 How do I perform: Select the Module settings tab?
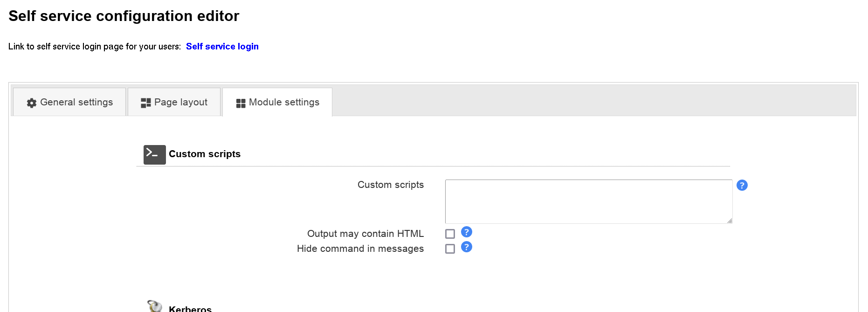coord(278,102)
